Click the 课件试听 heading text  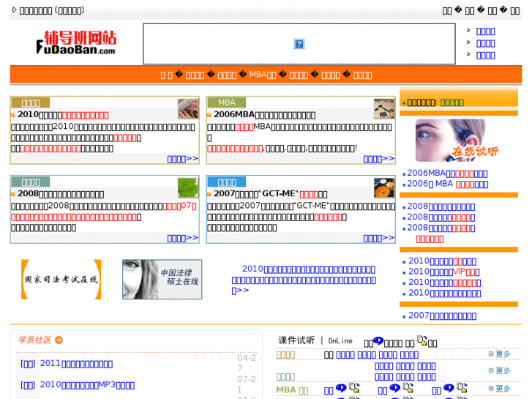pos(296,340)
